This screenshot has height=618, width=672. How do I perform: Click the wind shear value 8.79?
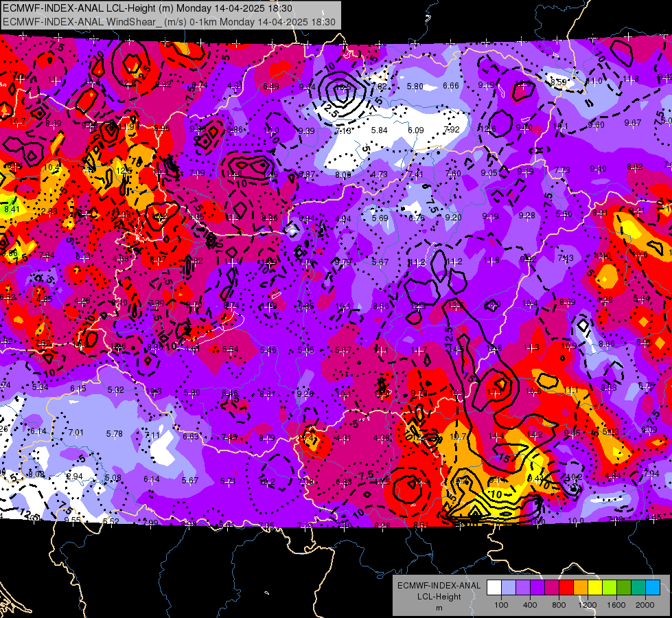pos(266,438)
